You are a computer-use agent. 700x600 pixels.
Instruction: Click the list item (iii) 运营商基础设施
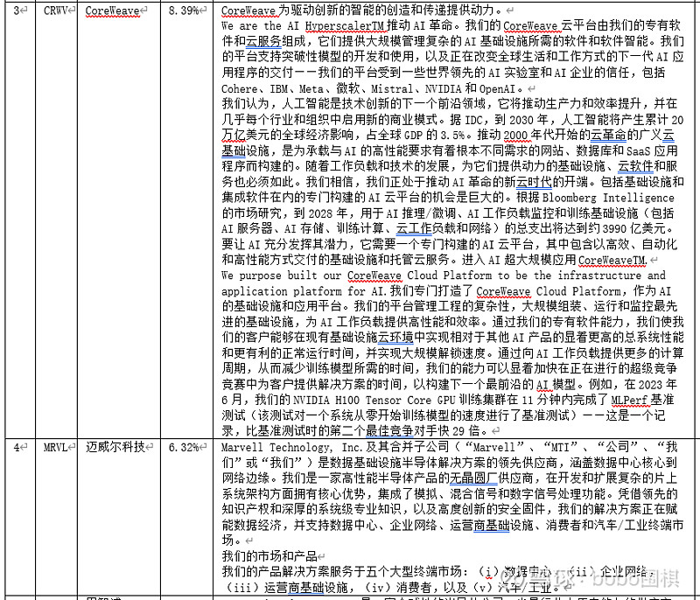tap(287, 587)
